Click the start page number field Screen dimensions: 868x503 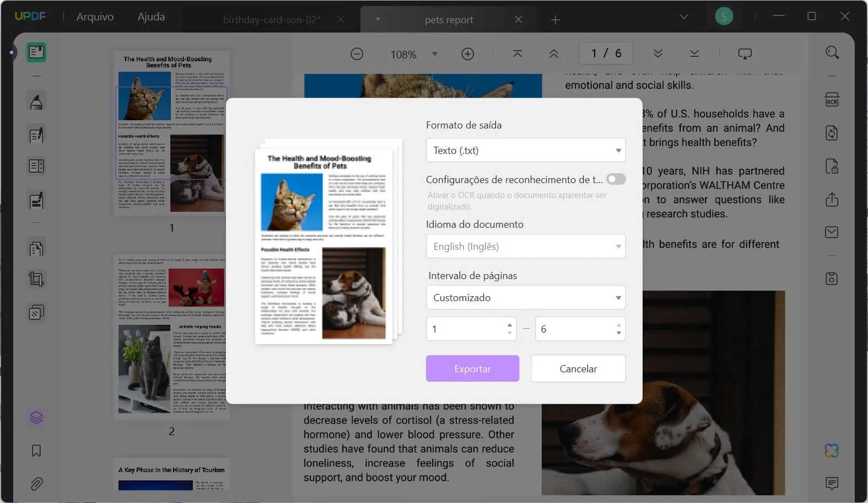(x=471, y=329)
